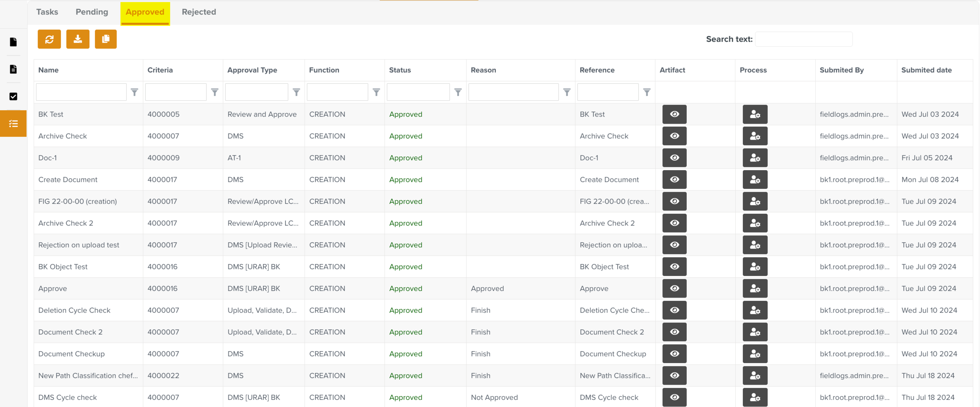Screen dimensions: 980x407
Task: Open the Reason column filter funnel
Action: tap(567, 92)
